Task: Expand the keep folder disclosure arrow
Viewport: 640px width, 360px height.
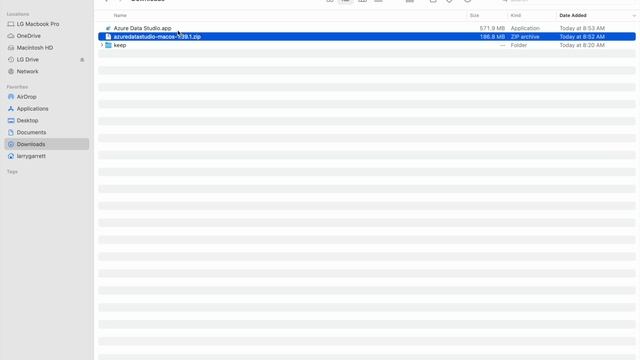Action: coord(102,45)
